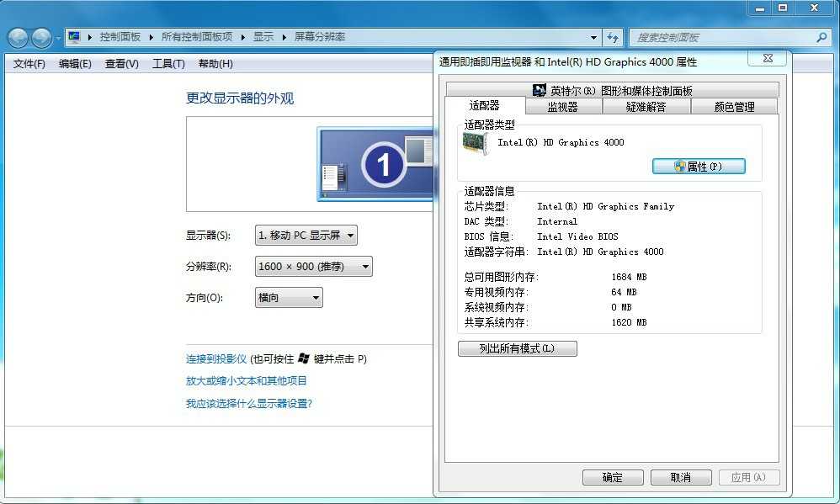
Task: Select the 适配器 tab
Action: tap(484, 105)
